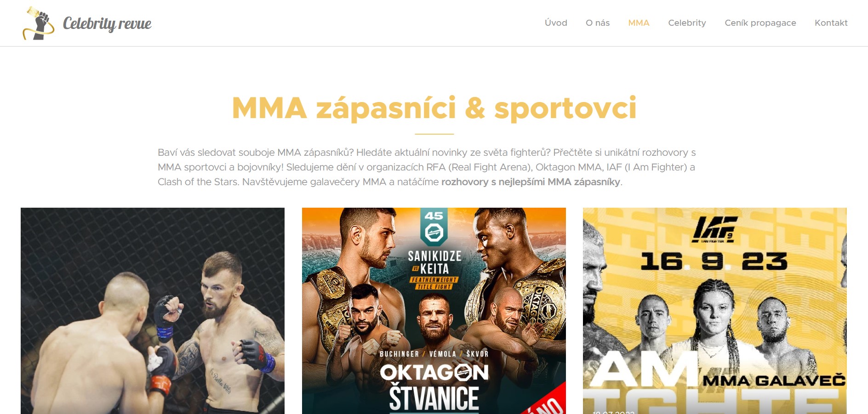
Task: Open the IAF 9 MMA galavečer poster
Action: [x=715, y=311]
